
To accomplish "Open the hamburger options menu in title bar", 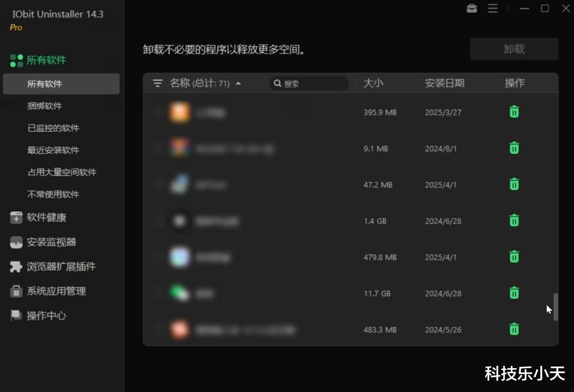I will (x=493, y=9).
